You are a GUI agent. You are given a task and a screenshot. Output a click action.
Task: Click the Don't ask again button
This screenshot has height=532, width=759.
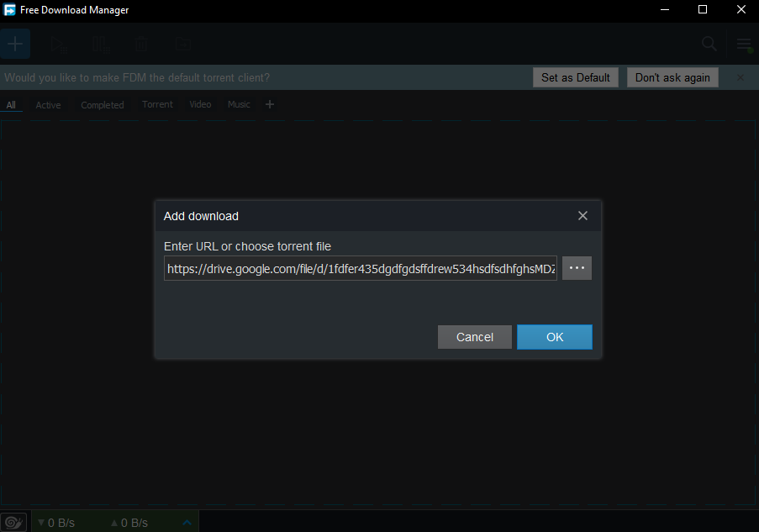point(672,77)
